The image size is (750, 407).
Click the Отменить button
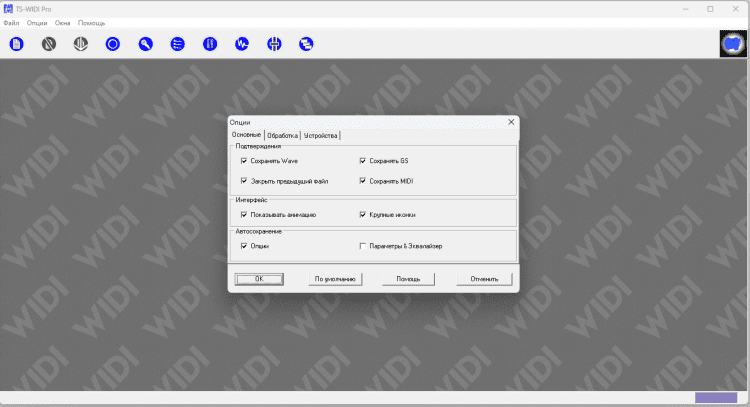pyautogui.click(x=484, y=279)
